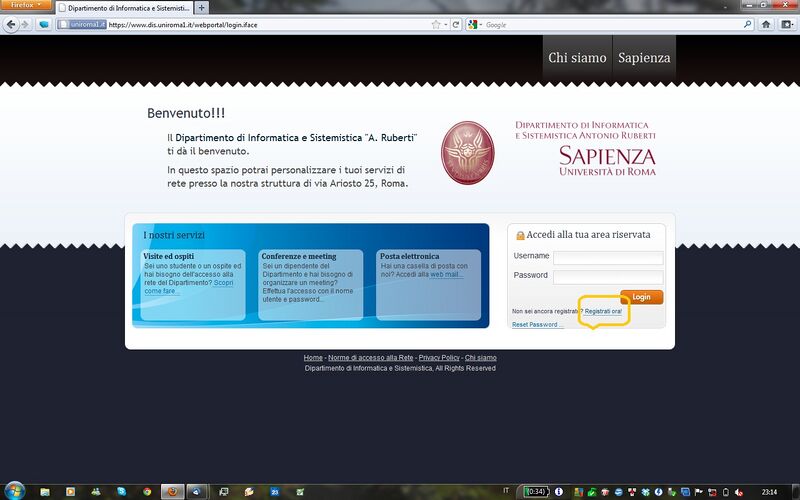Click the Username input field
The image size is (800, 500).
[x=608, y=258]
